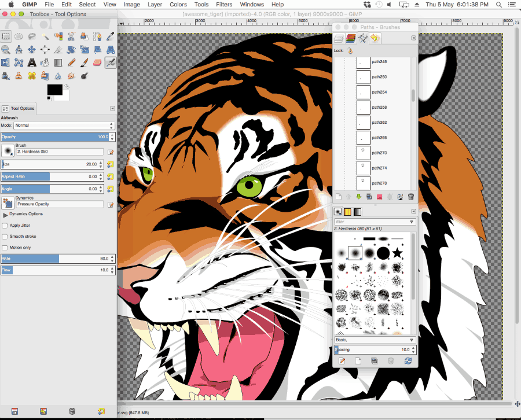Click the black foreground color swatch

54,90
